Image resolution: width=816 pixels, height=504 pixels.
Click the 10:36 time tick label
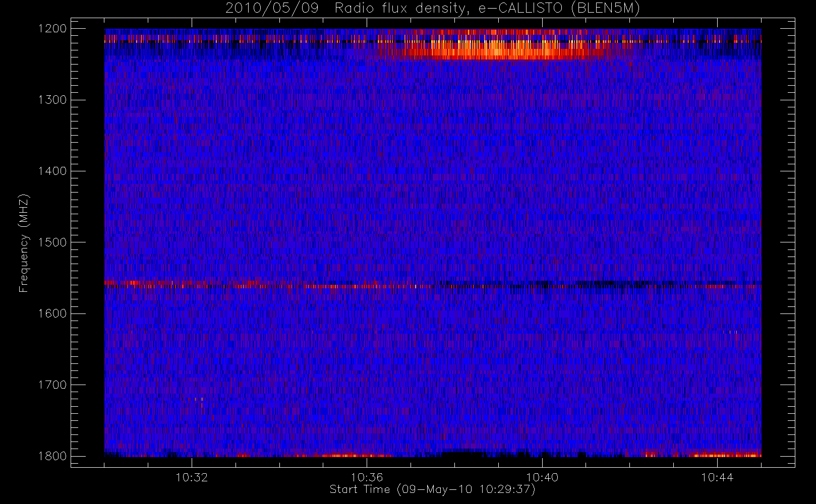tap(367, 477)
